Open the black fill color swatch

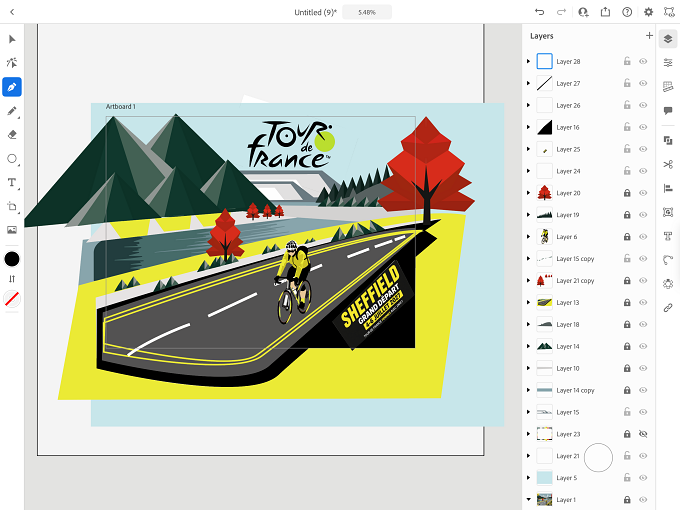12,259
